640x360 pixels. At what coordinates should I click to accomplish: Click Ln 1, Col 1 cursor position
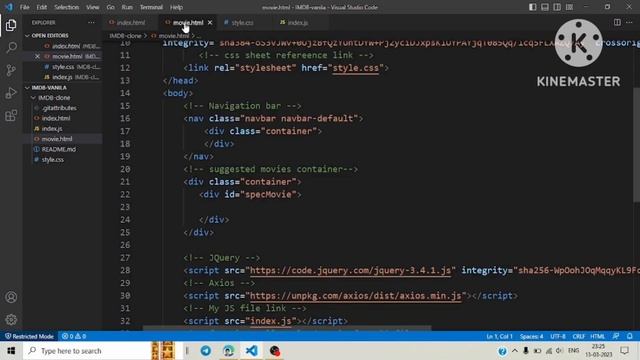tap(499, 336)
